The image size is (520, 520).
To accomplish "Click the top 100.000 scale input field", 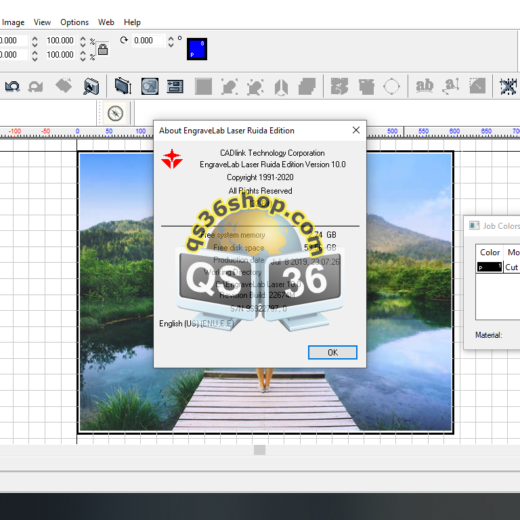I will click(x=60, y=41).
